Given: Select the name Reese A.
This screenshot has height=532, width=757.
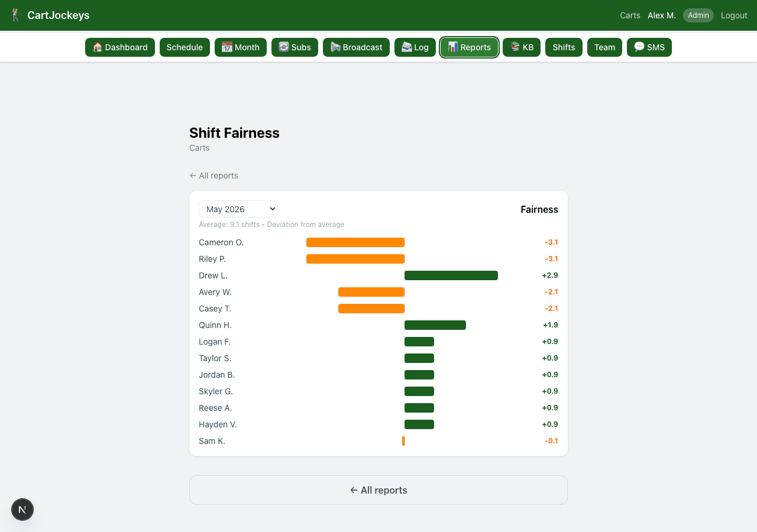Looking at the screenshot, I should 215,408.
